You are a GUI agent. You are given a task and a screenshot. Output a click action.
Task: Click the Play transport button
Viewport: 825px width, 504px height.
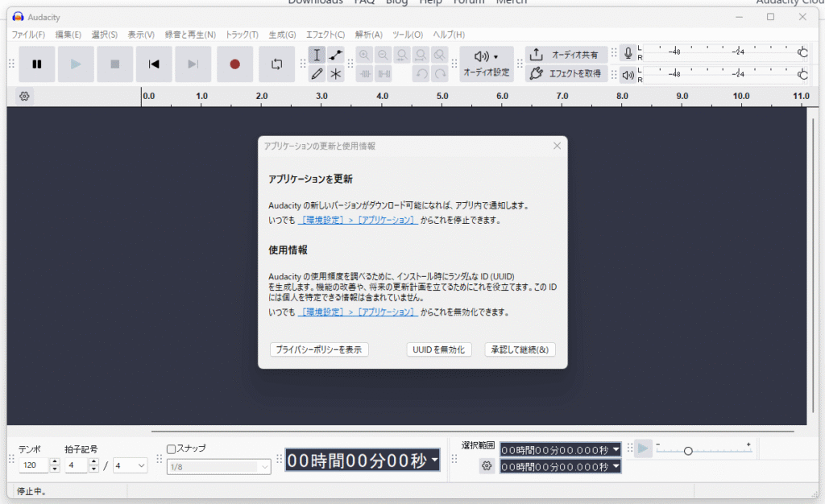[76, 64]
